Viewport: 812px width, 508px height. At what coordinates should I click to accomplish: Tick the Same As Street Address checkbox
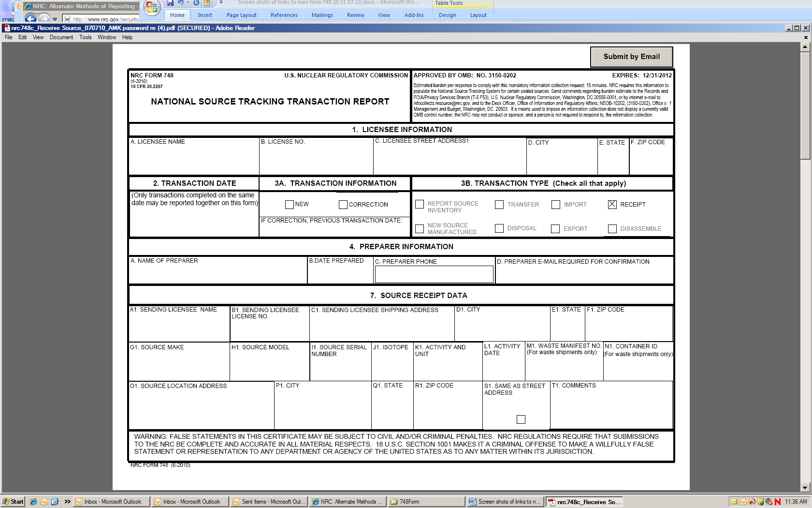[521, 419]
